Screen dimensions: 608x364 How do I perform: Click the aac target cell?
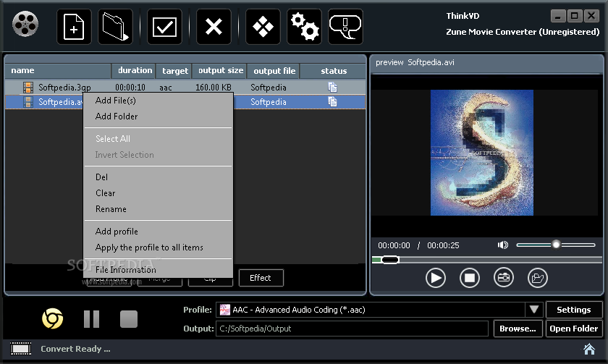[x=166, y=88]
